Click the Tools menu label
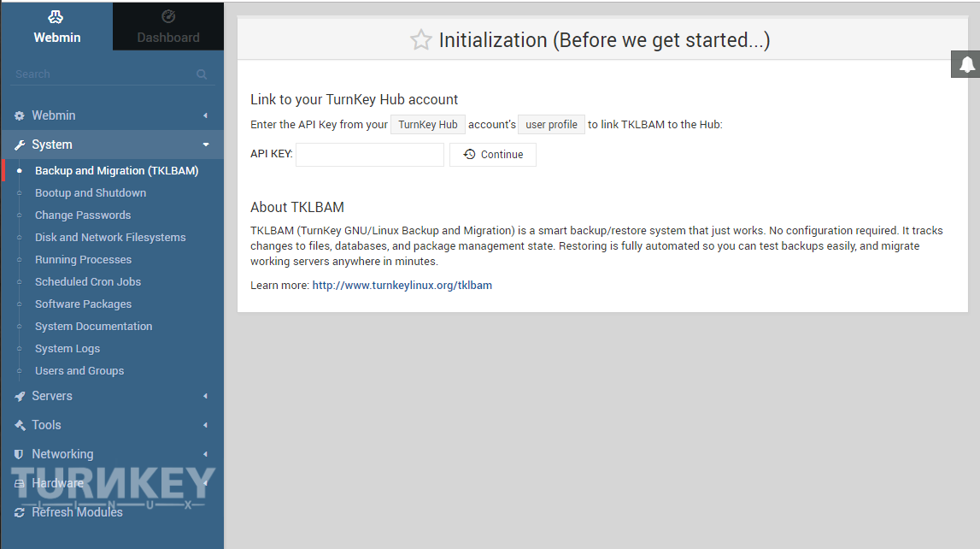Viewport: 980px width, 549px height. pyautogui.click(x=46, y=425)
